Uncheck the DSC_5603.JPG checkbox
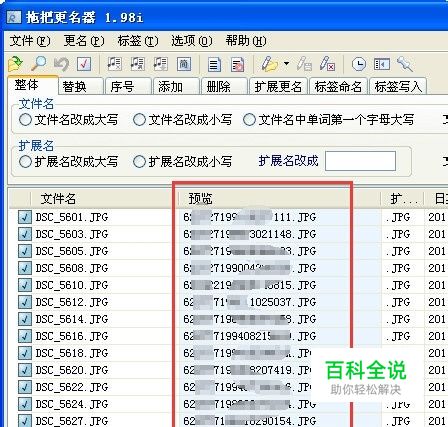Screen dimensions: 448x427 [25, 234]
